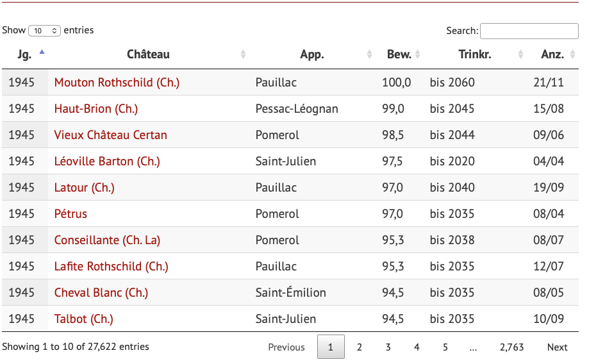Image resolution: width=589 pixels, height=364 pixels.
Task: Open the Show entries count dropdown
Action: (x=45, y=31)
